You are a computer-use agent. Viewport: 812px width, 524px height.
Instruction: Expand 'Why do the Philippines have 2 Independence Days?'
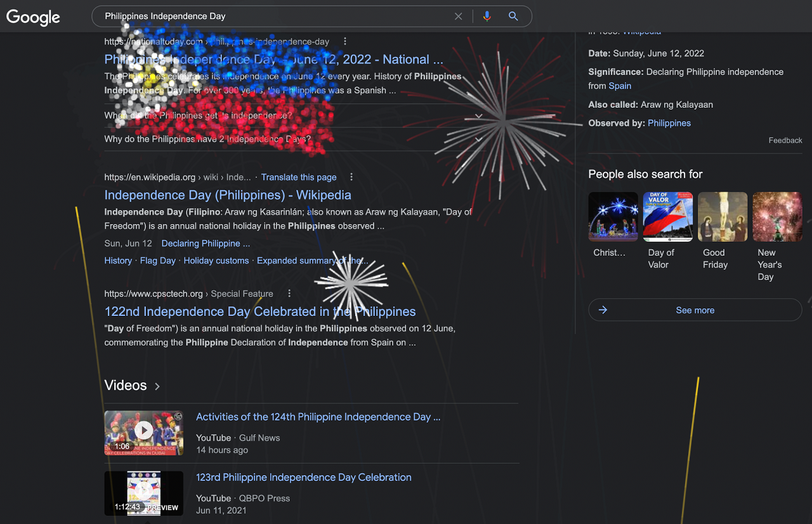click(479, 139)
